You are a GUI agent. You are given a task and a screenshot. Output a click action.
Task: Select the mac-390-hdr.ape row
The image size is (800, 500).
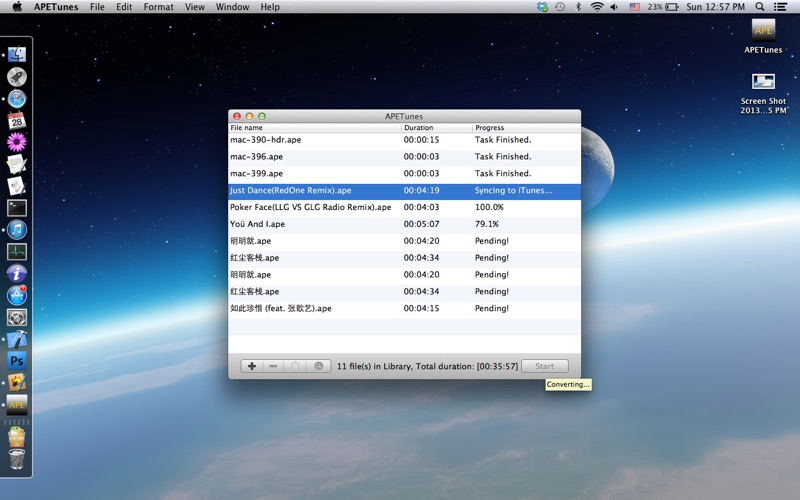(404, 140)
